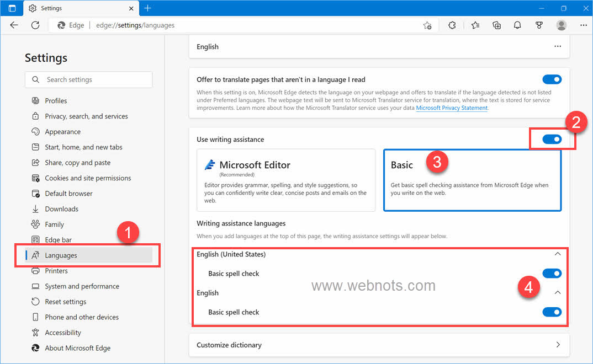This screenshot has width=593, height=364.
Task: Click the Downloads arrow icon
Action: pos(35,209)
